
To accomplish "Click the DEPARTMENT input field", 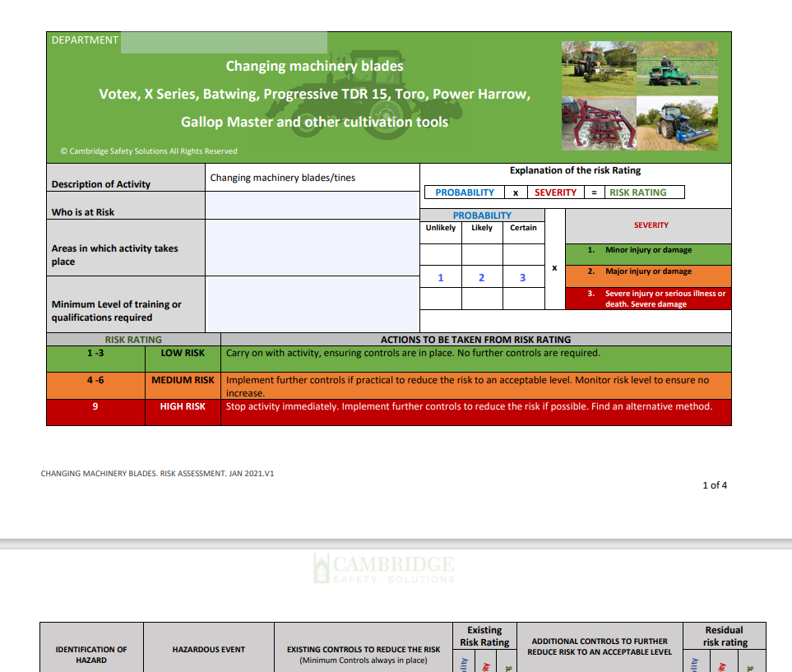I will tap(224, 42).
